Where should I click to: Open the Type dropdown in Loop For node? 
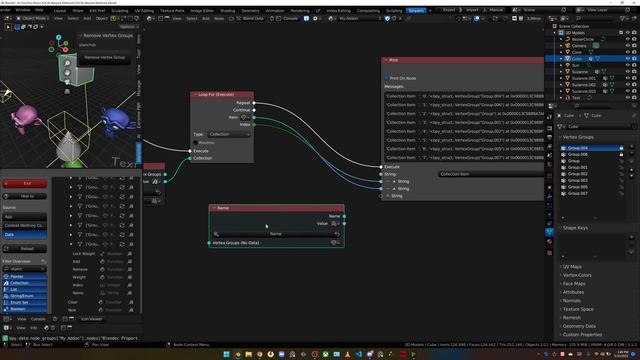[229, 134]
